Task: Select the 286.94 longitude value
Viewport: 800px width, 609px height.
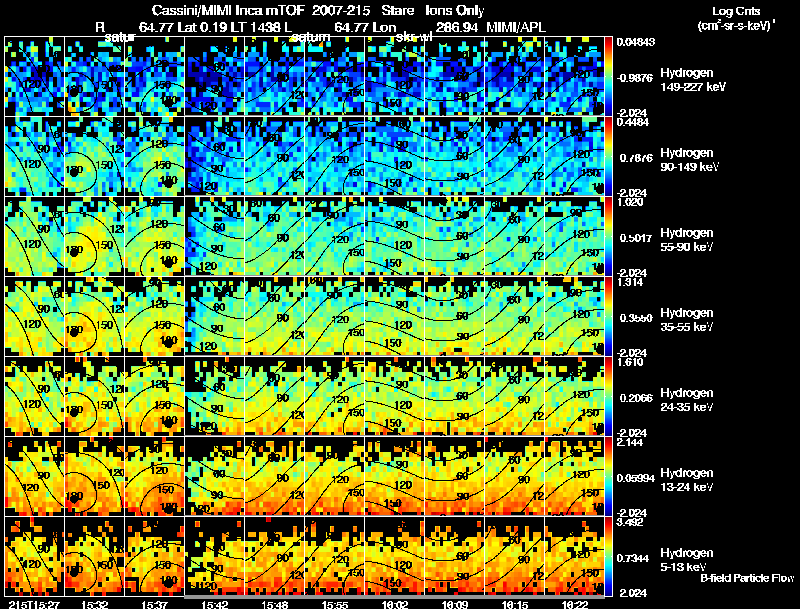Action: pos(457,27)
